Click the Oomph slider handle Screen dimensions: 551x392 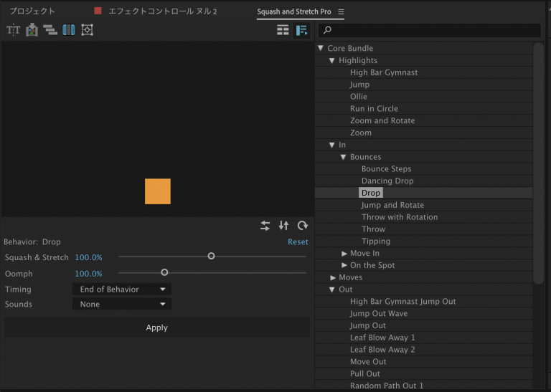(x=164, y=272)
